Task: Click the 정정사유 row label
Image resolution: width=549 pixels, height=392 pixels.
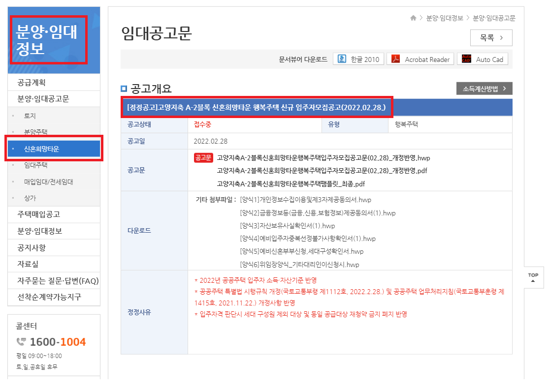Action: 139,312
